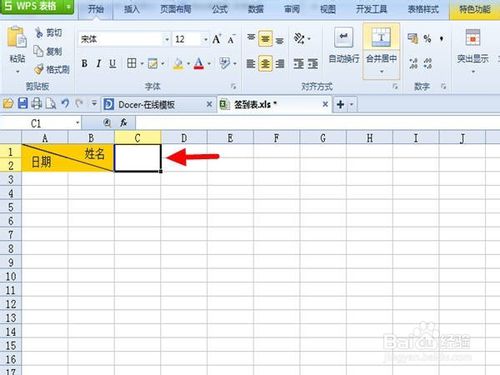
Task: Toggle Underline formatting
Action: (x=113, y=63)
